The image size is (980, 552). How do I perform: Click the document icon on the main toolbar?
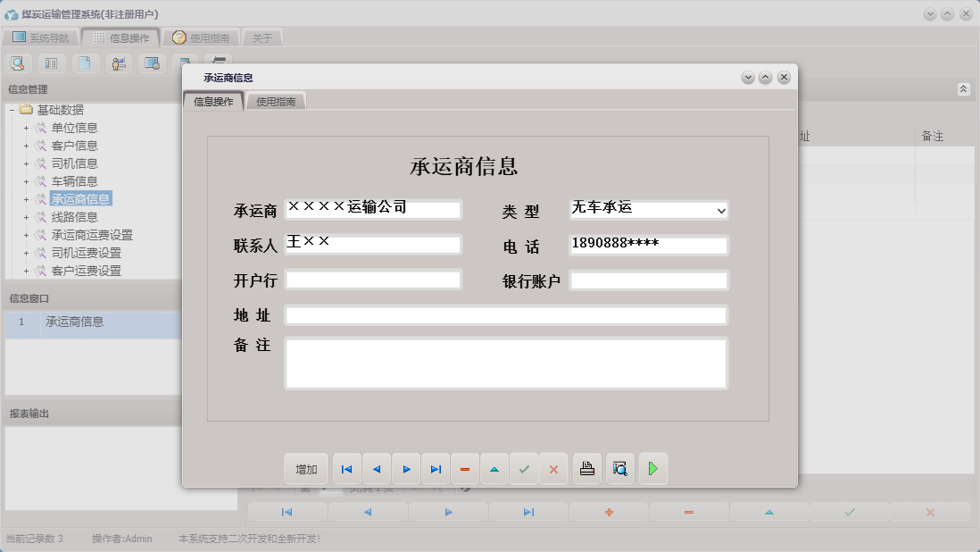(85, 63)
